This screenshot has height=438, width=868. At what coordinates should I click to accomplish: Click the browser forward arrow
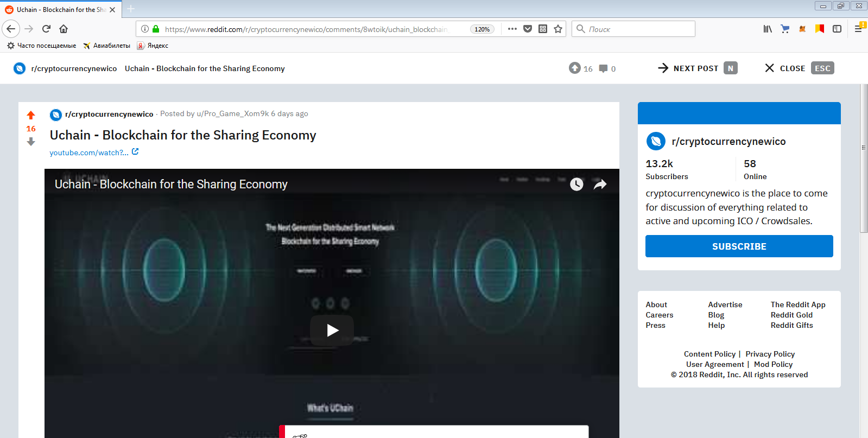pos(29,29)
